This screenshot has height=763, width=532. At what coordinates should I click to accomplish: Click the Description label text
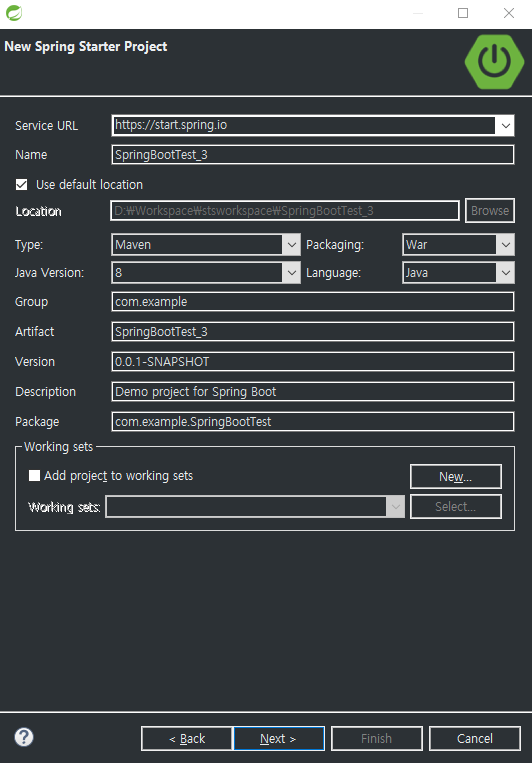(x=45, y=392)
